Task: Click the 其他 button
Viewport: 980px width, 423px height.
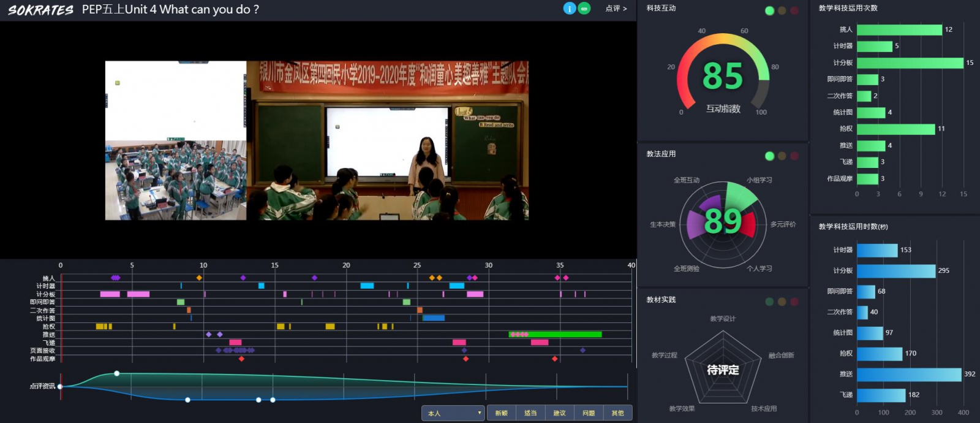Action: [617, 413]
